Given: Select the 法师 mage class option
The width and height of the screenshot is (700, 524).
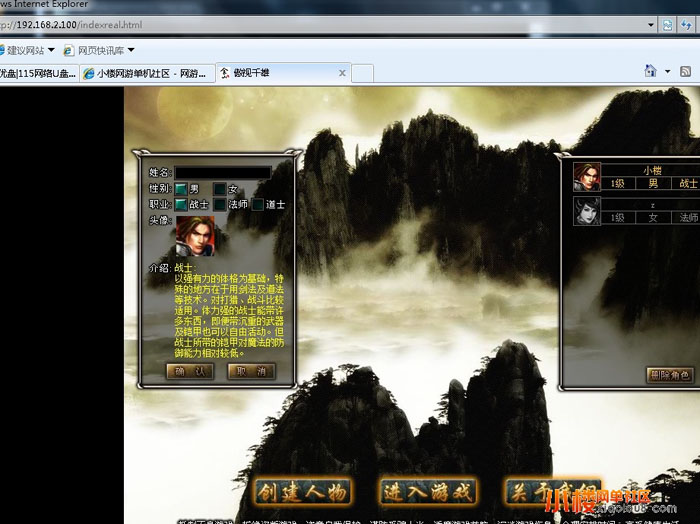Looking at the screenshot, I should click(219, 205).
